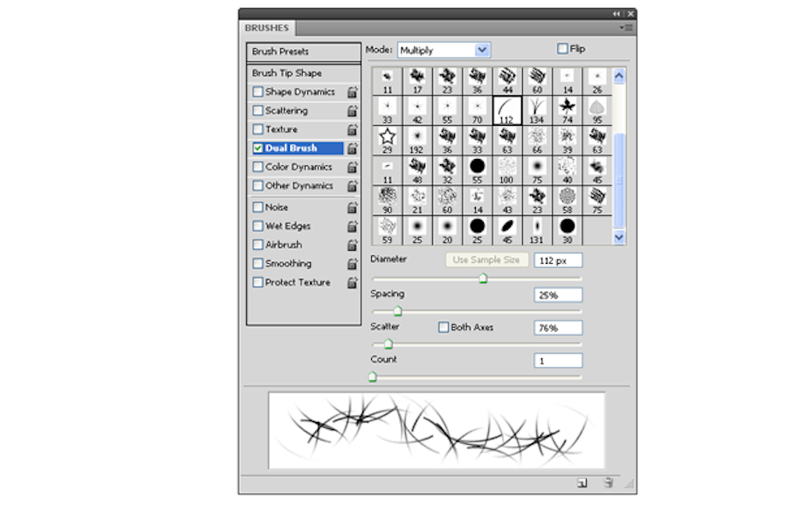Click the lock icon beside Shape Dynamics

point(353,92)
